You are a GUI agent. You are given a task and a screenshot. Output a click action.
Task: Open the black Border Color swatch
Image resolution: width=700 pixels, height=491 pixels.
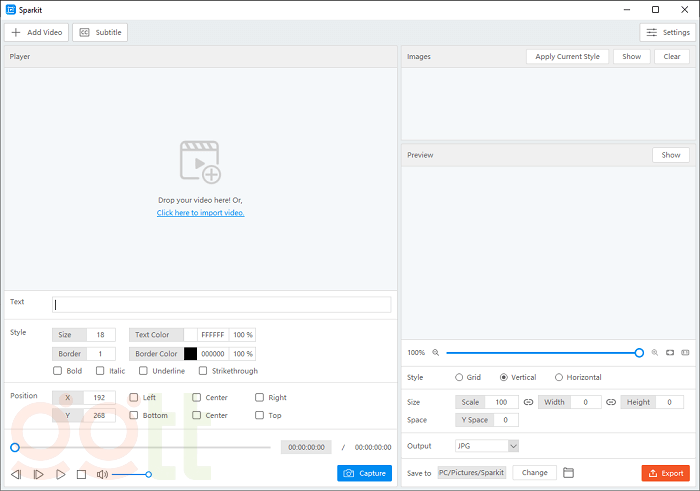click(x=190, y=353)
